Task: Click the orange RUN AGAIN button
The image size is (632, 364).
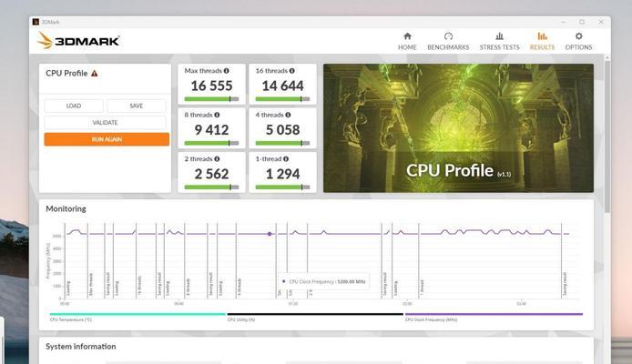Action: coord(107,139)
